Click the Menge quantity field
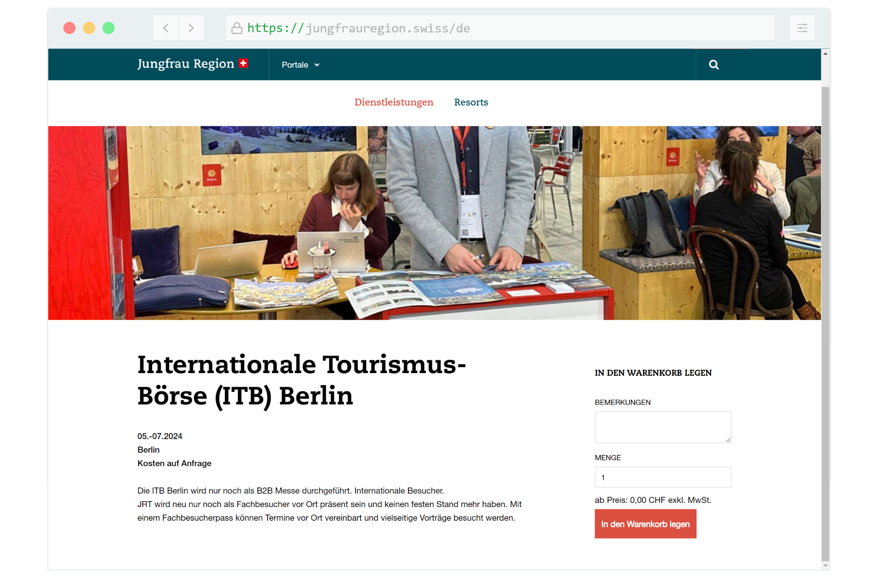Screen dimensions: 878x588 [x=662, y=477]
